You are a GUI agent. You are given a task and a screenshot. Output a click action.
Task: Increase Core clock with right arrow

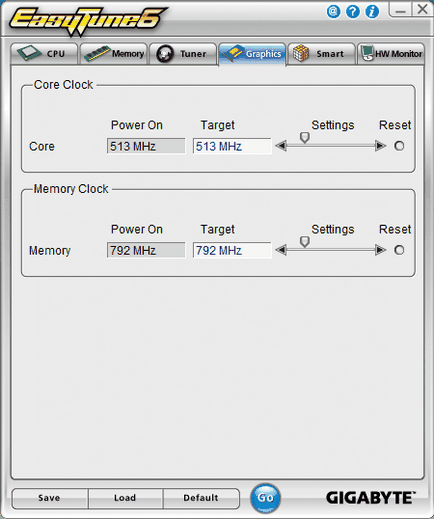tap(380, 146)
